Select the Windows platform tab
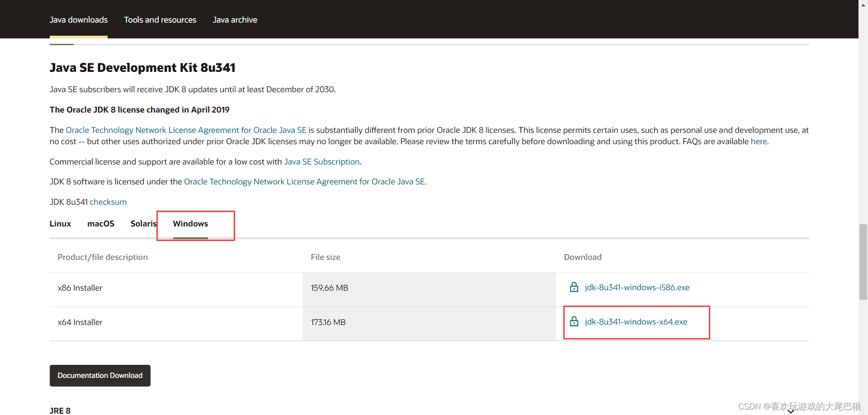 190,224
